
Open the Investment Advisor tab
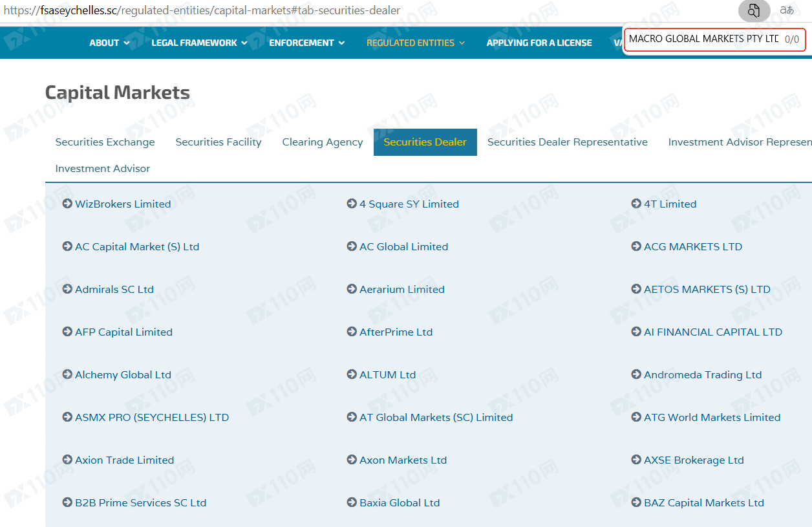tap(102, 169)
